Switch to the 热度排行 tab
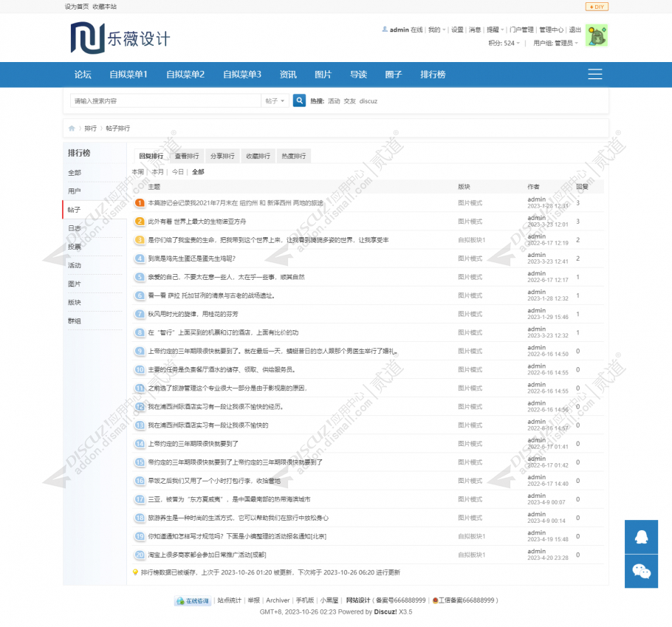 click(294, 156)
